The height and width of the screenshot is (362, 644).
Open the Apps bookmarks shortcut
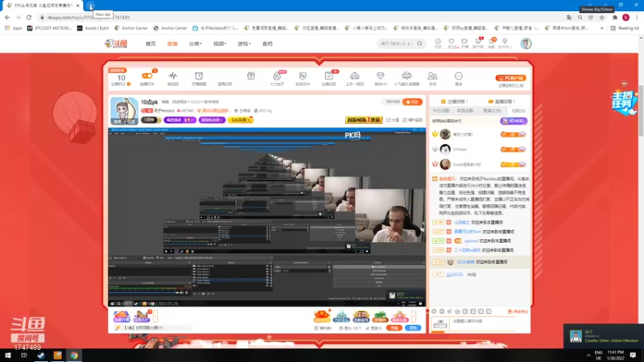point(14,28)
